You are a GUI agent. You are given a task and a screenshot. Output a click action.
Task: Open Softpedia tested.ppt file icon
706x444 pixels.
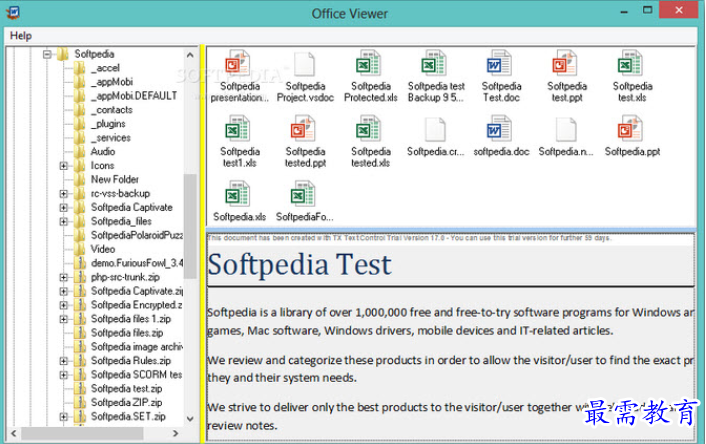tap(304, 129)
